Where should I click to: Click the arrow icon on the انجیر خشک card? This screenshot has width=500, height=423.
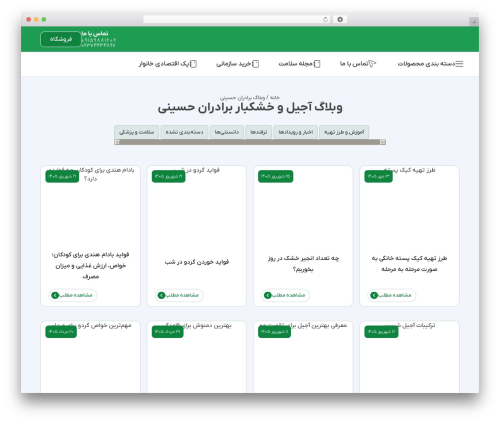pyautogui.click(x=267, y=295)
